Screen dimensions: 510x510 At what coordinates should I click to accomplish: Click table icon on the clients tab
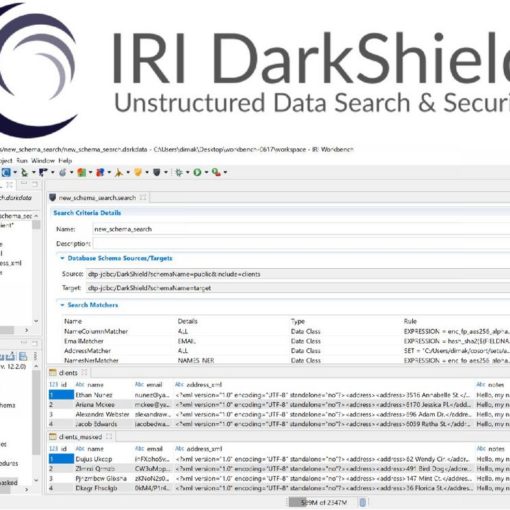(53, 373)
